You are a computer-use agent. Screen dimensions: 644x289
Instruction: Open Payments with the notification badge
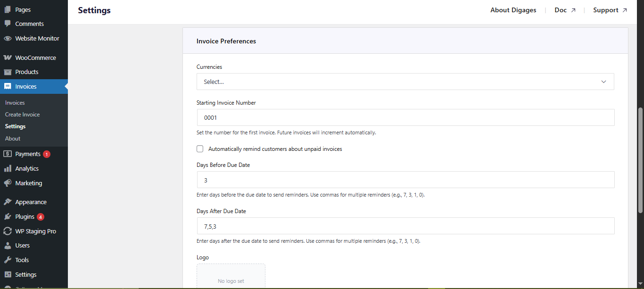tap(27, 154)
